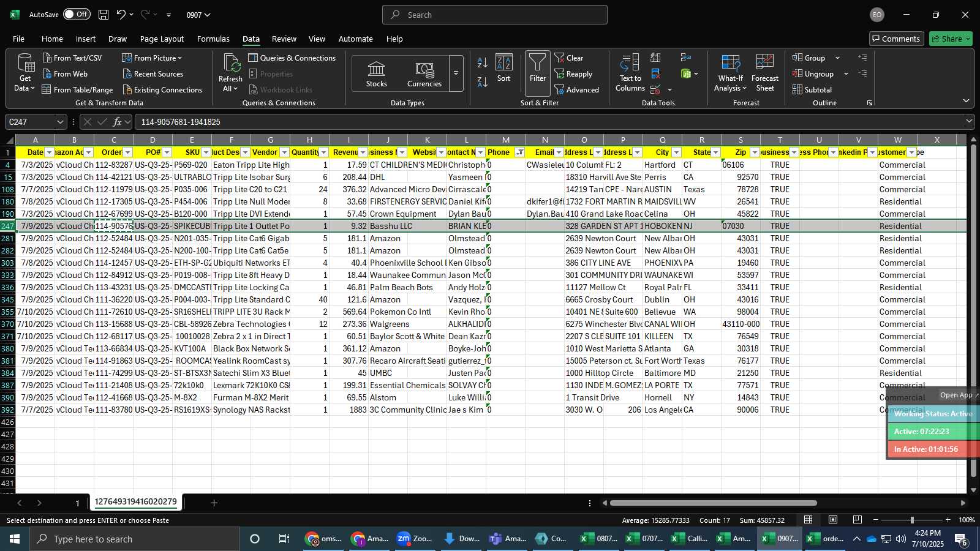Click the Share button
The image size is (980, 551).
[x=951, y=39]
